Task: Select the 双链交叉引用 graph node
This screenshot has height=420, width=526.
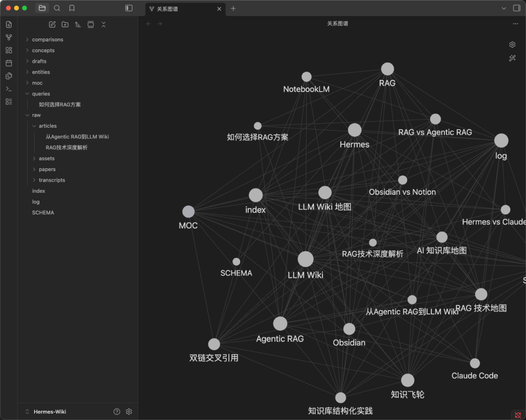Action: pyautogui.click(x=214, y=344)
